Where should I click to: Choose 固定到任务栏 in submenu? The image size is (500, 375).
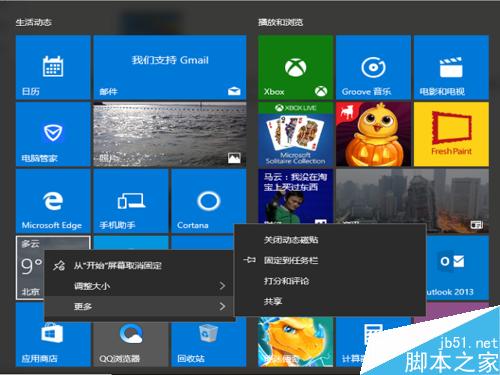330,260
